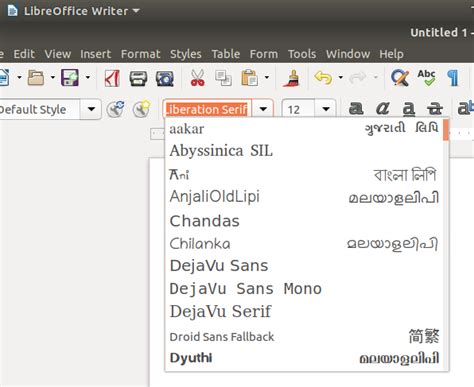Open font size dropdown arrow
This screenshot has height=387, width=474.
[x=326, y=109]
